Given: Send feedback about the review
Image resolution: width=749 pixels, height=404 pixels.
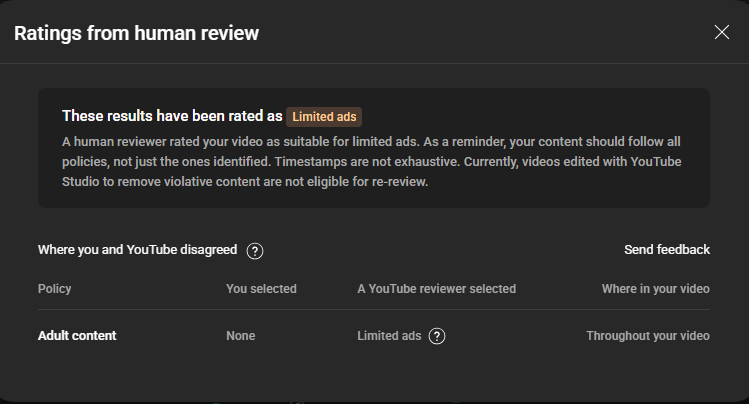Looking at the screenshot, I should coord(667,250).
